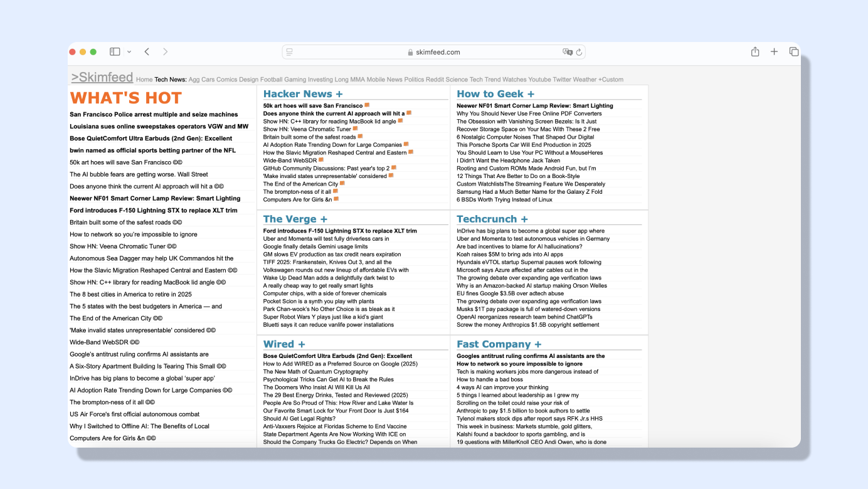This screenshot has width=868, height=489.
Task: Open a new tab with the plus icon
Action: (x=775, y=52)
